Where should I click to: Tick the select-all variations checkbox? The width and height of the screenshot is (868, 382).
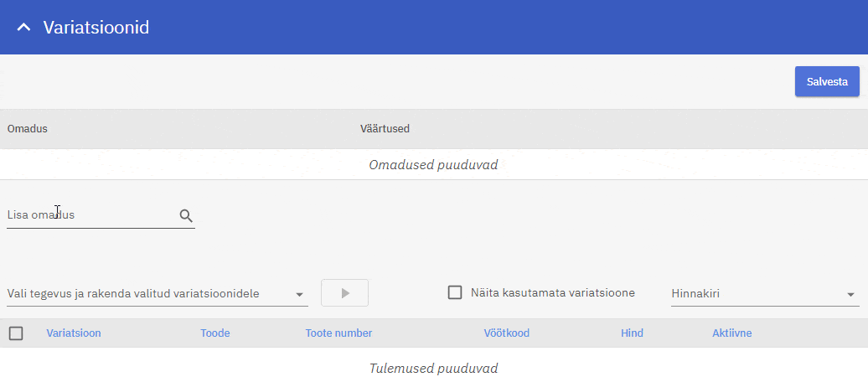click(16, 333)
